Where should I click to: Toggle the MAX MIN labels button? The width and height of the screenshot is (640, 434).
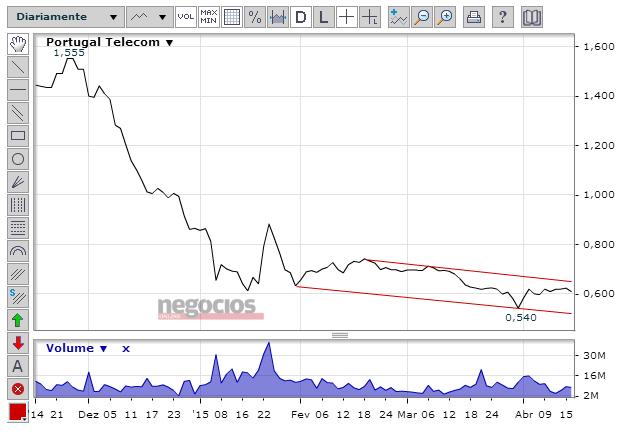coord(209,17)
